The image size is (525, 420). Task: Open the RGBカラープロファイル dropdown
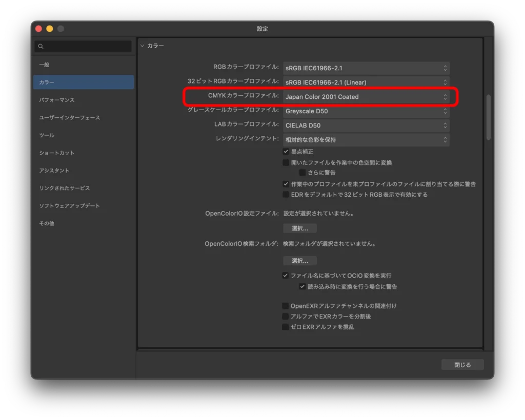point(366,68)
